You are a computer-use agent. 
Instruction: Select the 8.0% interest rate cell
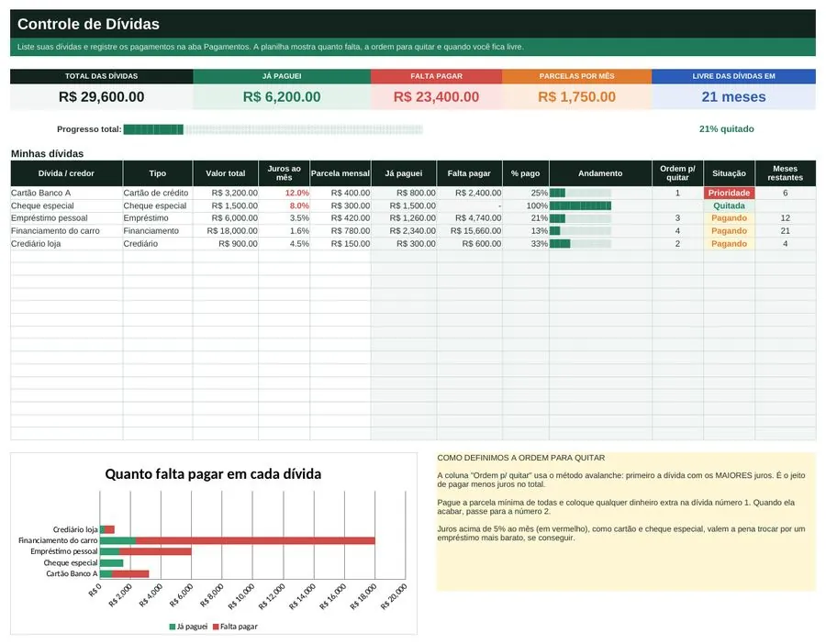tap(284, 205)
